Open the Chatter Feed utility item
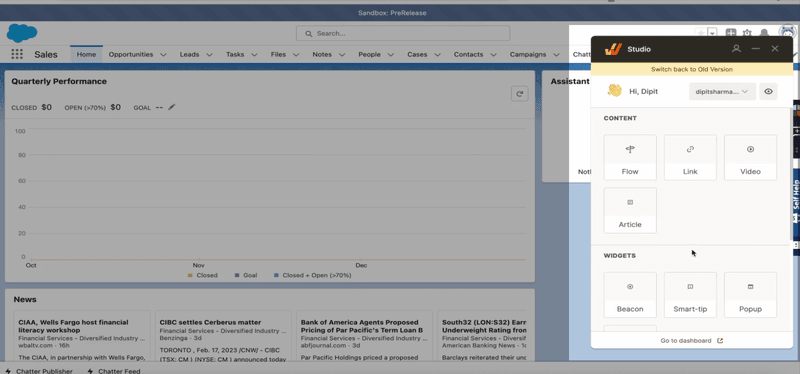Image resolution: width=800 pixels, height=374 pixels. point(114,371)
